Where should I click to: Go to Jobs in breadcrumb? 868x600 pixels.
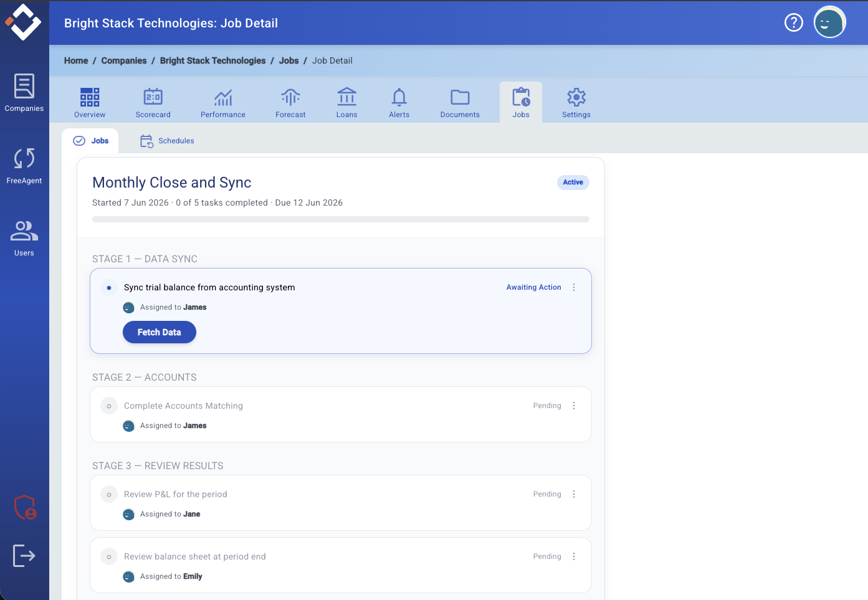click(289, 60)
